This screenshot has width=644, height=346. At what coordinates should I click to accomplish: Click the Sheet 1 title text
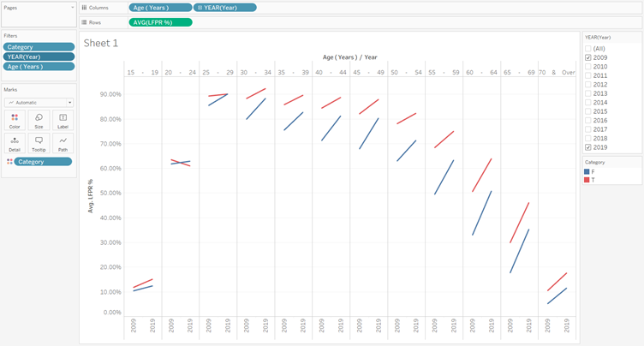click(101, 43)
